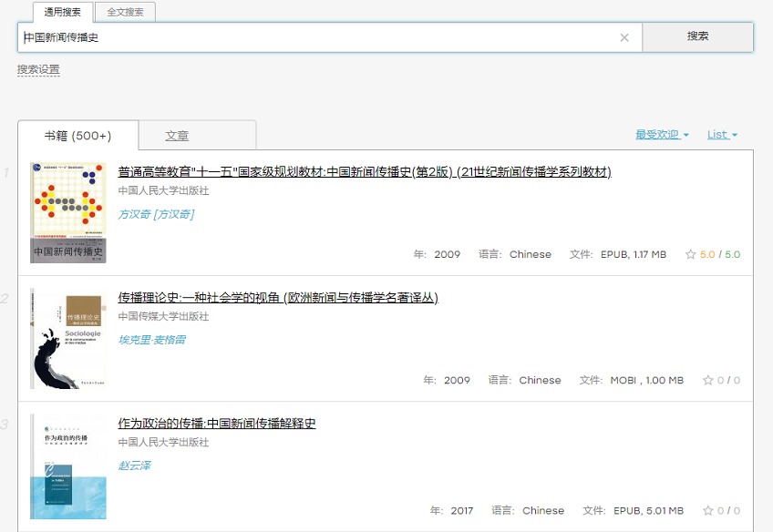This screenshot has height=532, width=773.
Task: Open the 中国新闻传播史(第2版) book title
Action: [x=364, y=172]
